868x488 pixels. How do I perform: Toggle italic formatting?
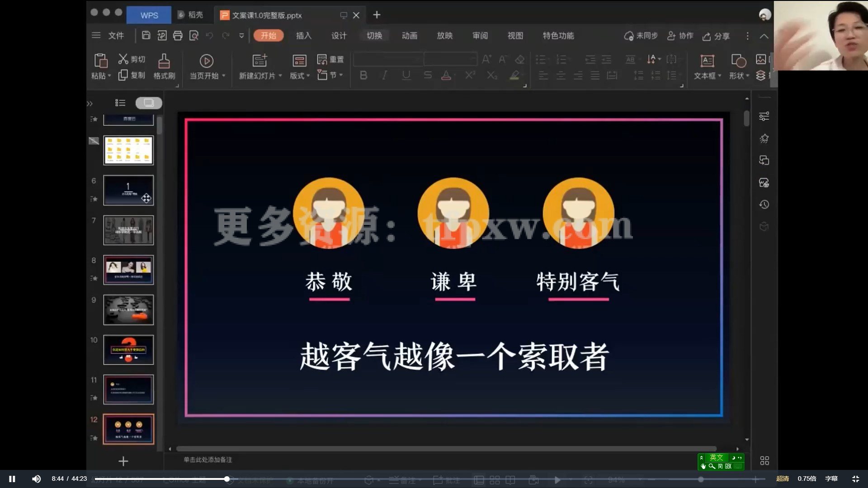(x=384, y=75)
